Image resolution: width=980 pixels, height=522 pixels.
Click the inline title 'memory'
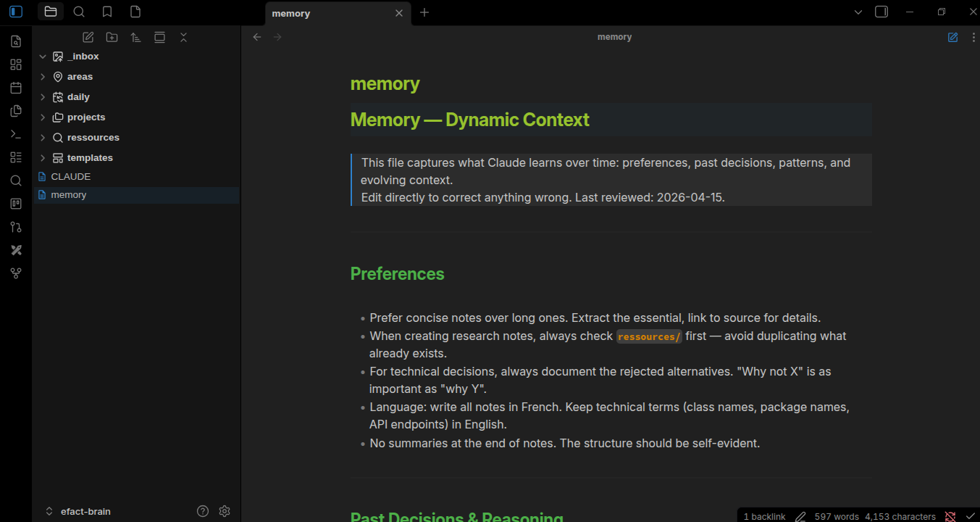coord(385,83)
